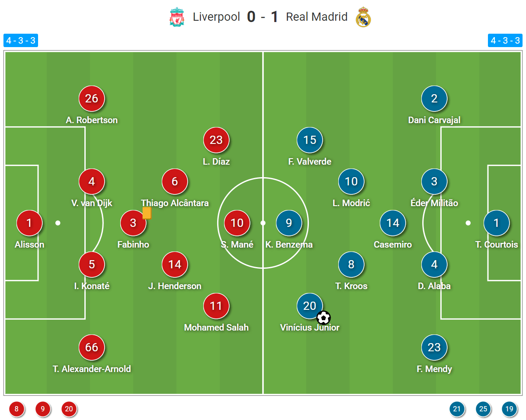Select Alisson's number 1 marker
526x420 pixels.
point(29,223)
